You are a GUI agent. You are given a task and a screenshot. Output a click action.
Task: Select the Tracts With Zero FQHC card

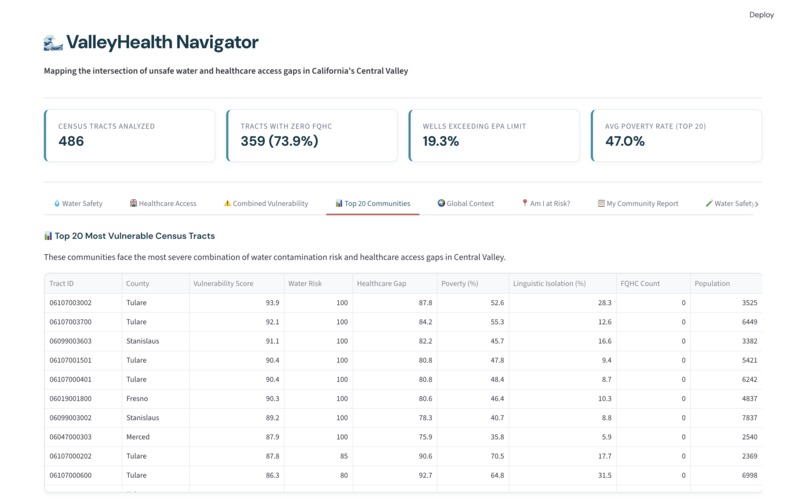(312, 135)
